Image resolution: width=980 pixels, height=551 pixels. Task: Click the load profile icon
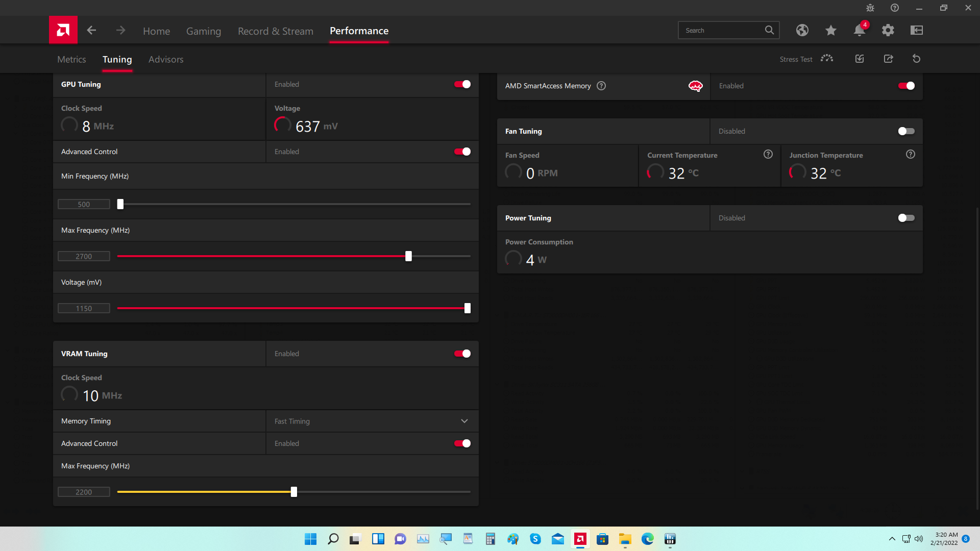click(x=860, y=59)
